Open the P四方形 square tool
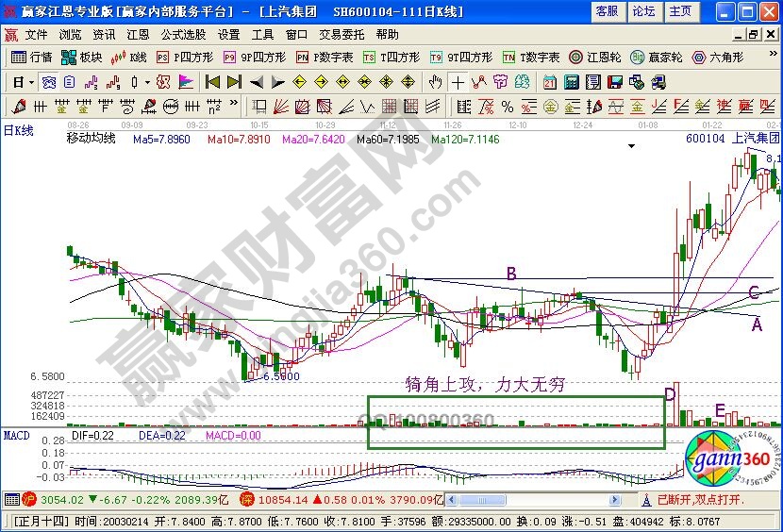 184,58
